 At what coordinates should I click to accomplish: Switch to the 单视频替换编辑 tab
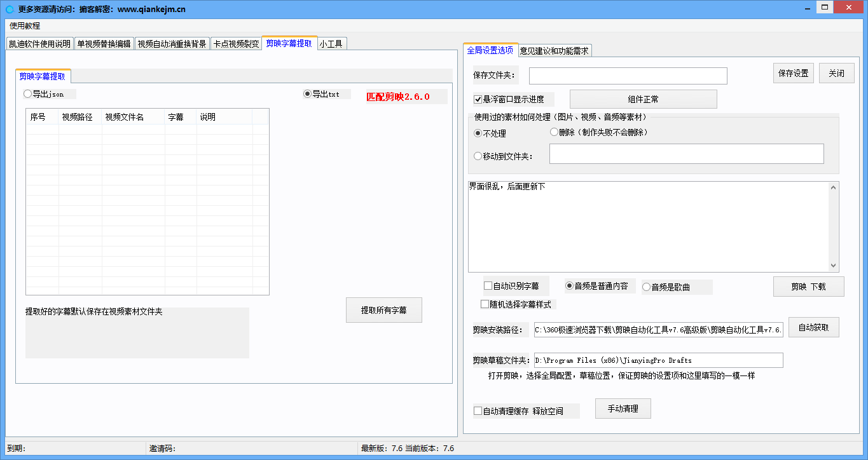coord(104,43)
